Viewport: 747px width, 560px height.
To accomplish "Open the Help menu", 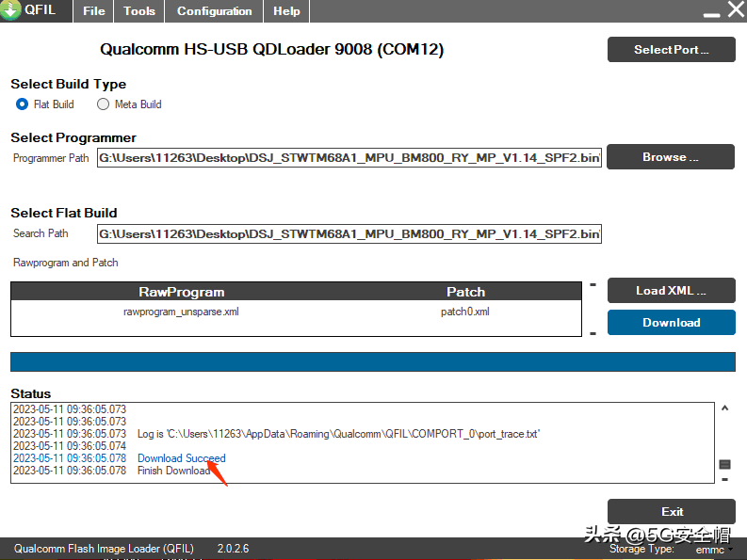I will click(286, 11).
